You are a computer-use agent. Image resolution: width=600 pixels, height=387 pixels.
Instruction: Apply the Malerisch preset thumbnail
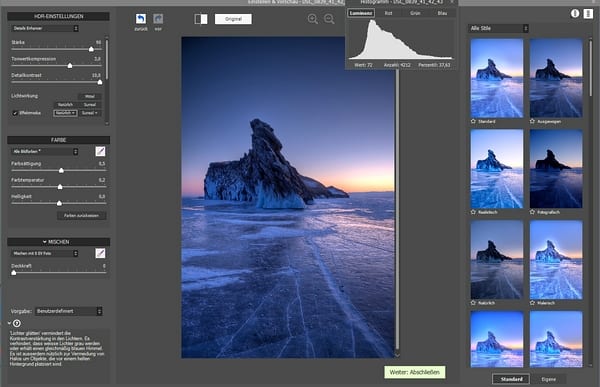click(556, 260)
